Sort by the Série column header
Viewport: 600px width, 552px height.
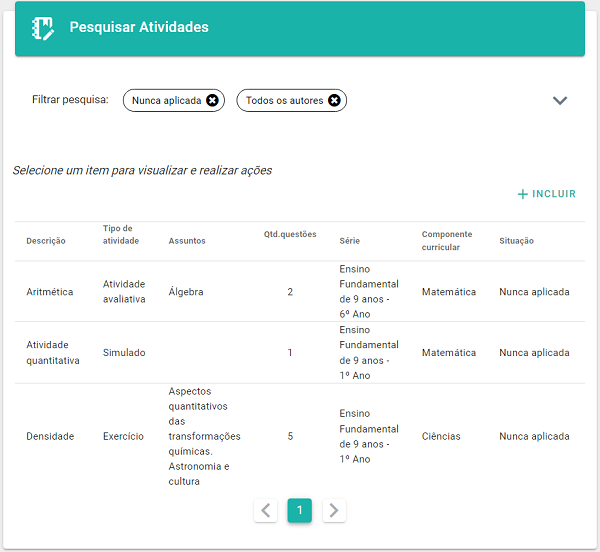(350, 241)
